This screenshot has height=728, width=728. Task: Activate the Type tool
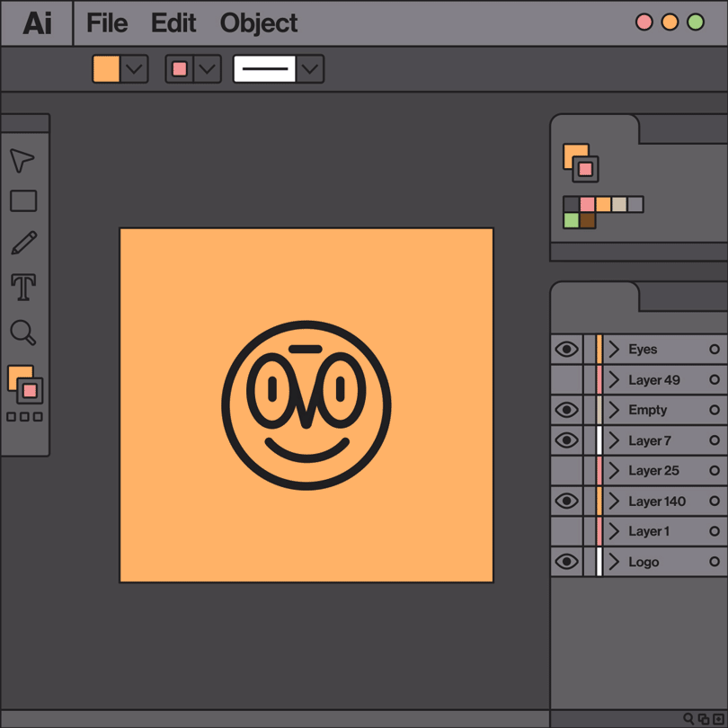[x=23, y=286]
